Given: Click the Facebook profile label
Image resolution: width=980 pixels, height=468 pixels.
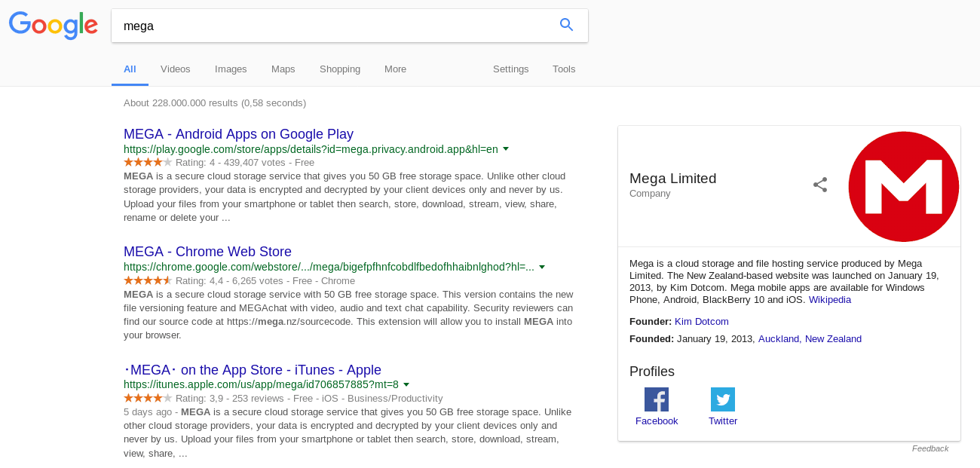Looking at the screenshot, I should (657, 421).
